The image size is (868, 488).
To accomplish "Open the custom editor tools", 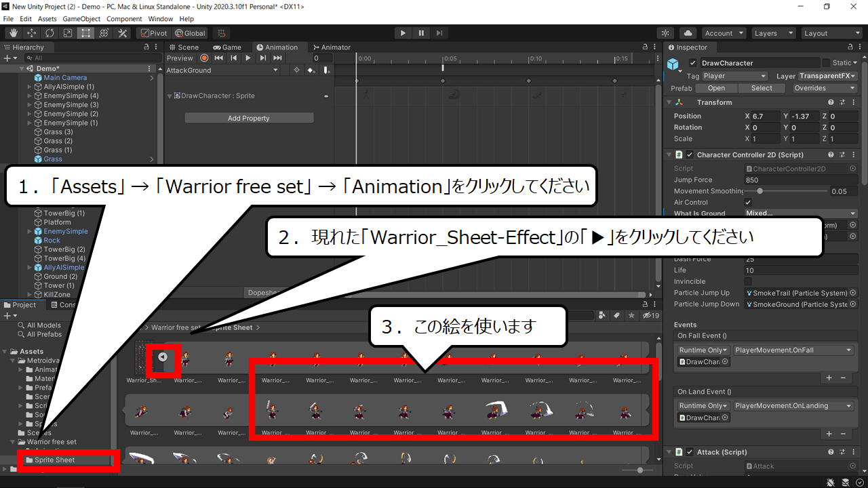I will [x=123, y=33].
